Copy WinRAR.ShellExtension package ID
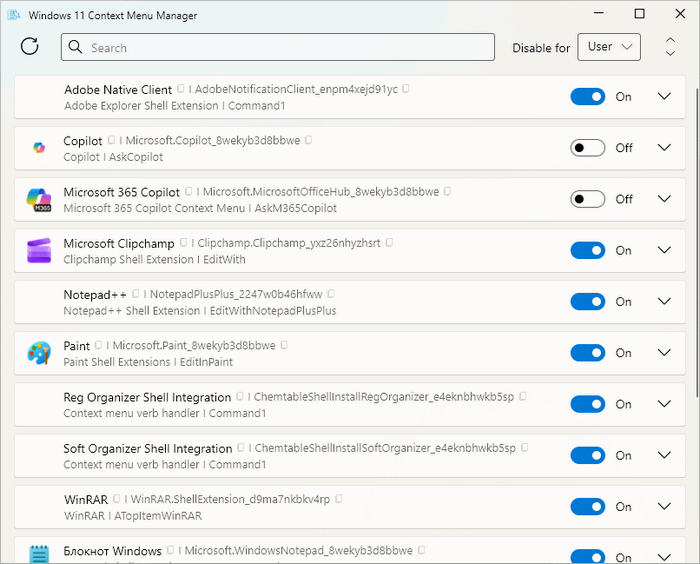Image resolution: width=700 pixels, height=564 pixels. click(338, 498)
